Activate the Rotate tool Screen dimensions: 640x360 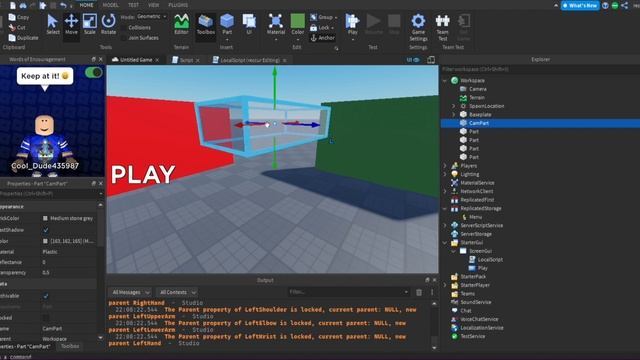coord(108,24)
